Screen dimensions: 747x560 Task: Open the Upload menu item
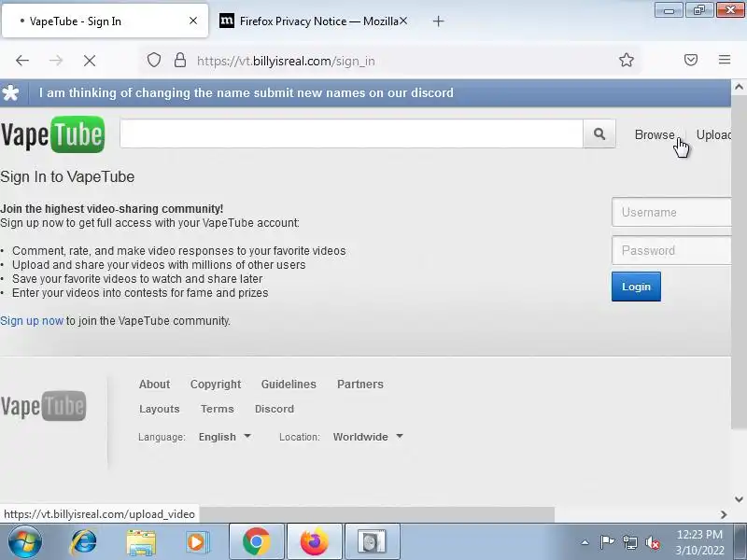click(713, 134)
